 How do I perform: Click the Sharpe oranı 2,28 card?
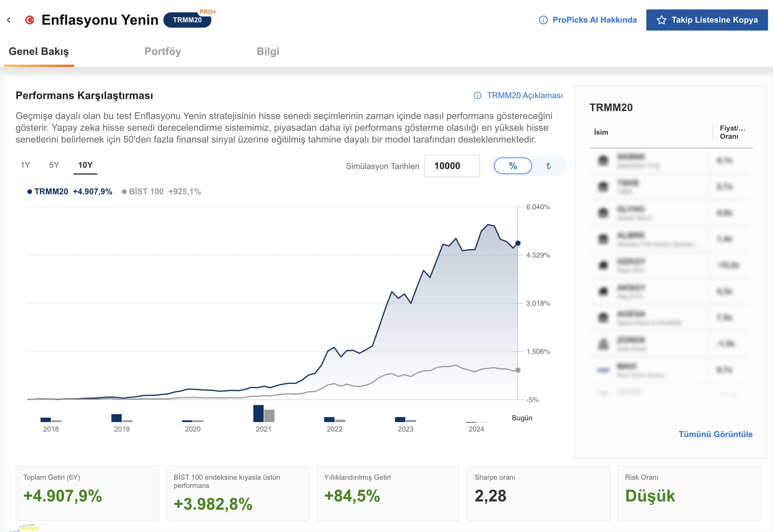point(539,493)
